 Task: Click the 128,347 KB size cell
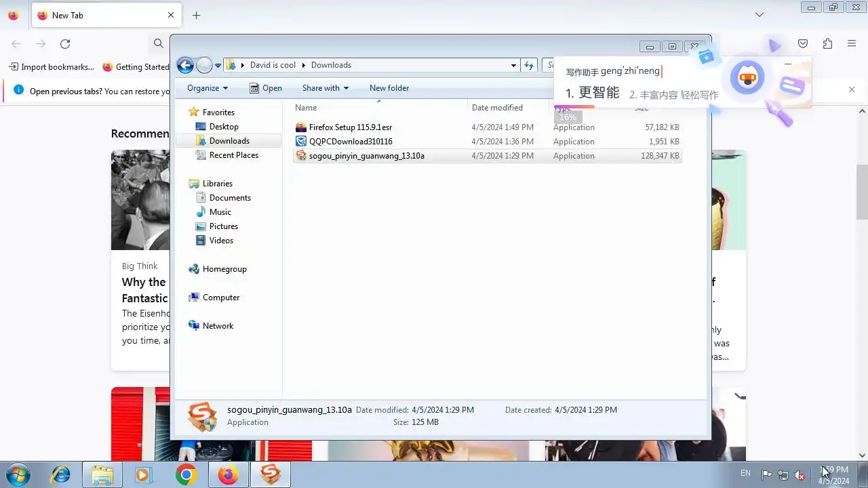[x=660, y=156]
